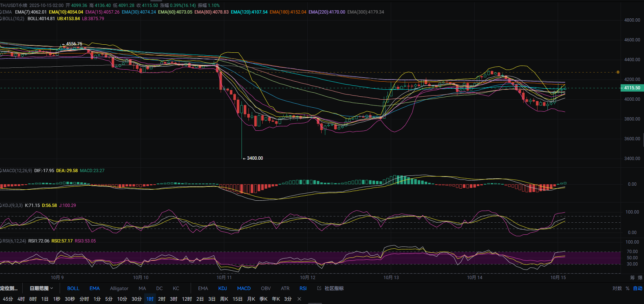Click the 4115.50 current price label
The width and height of the screenshot is (644, 304).
pyautogui.click(x=632, y=88)
